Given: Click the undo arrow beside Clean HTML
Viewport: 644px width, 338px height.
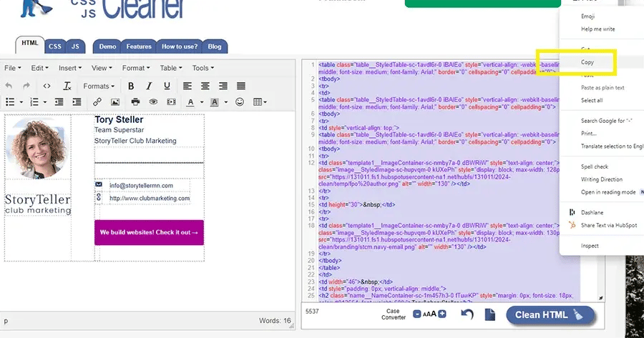Looking at the screenshot, I should [x=467, y=314].
